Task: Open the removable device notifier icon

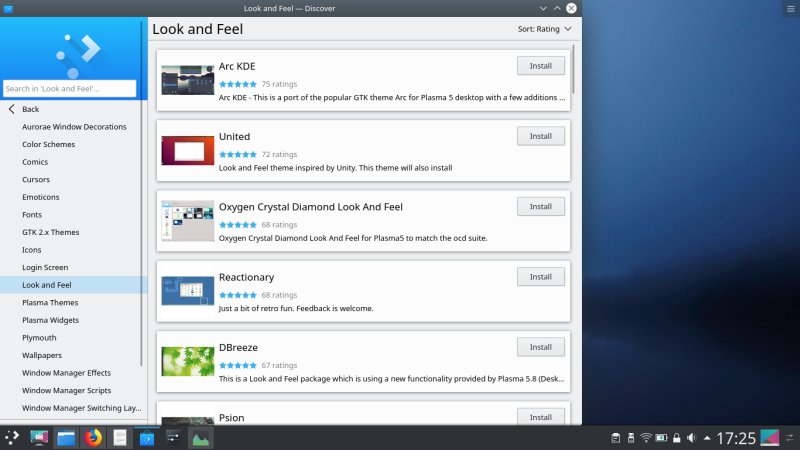Action: (x=631, y=438)
